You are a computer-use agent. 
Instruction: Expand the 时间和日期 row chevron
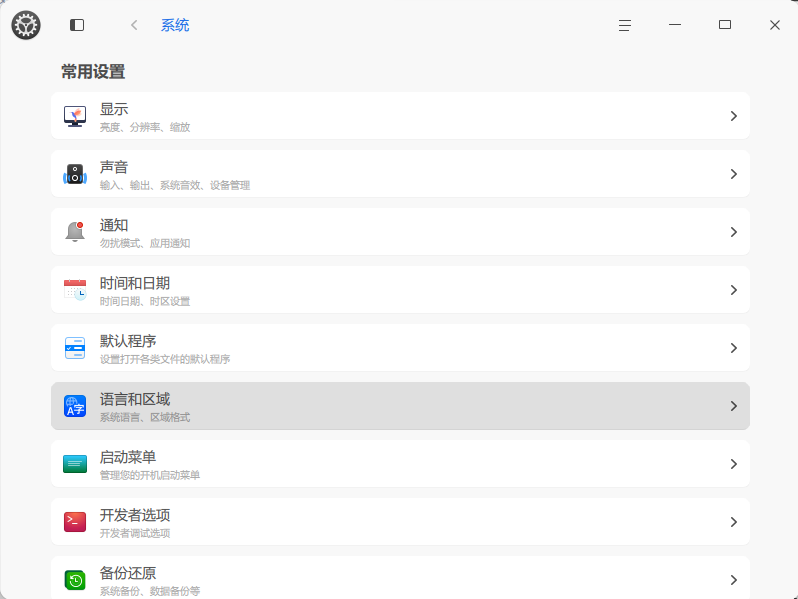733,290
